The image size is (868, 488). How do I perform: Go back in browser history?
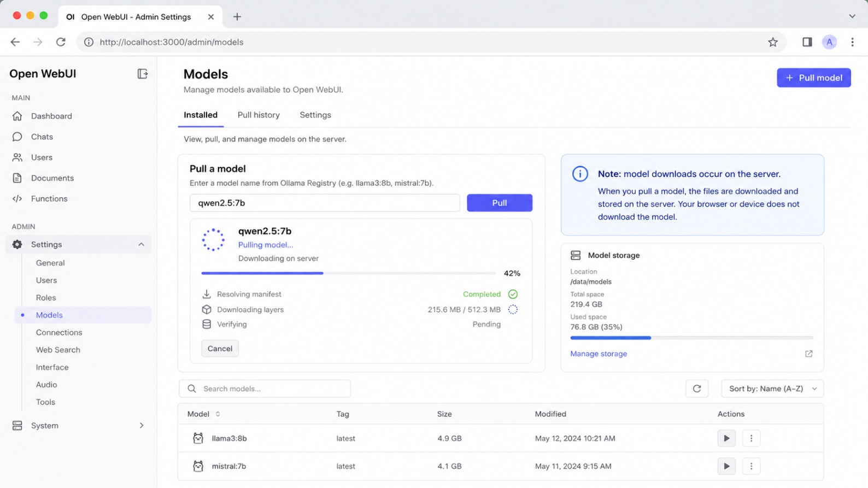(x=15, y=42)
